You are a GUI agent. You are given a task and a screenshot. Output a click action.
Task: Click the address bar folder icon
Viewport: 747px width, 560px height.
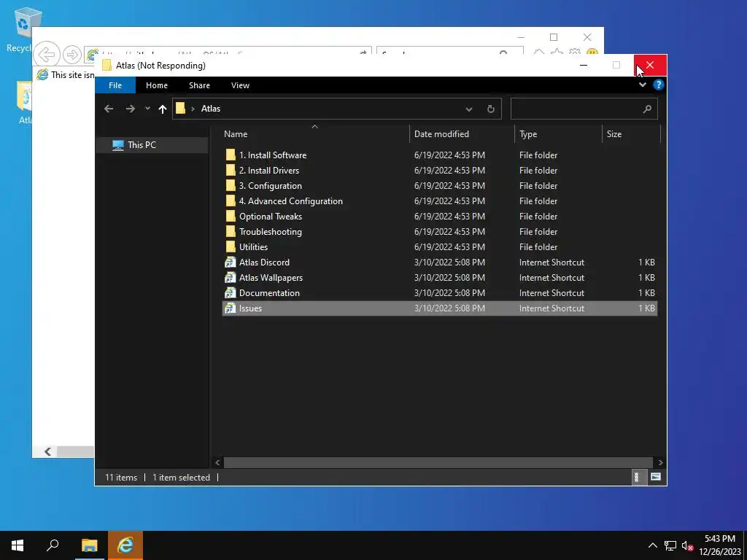(x=181, y=109)
